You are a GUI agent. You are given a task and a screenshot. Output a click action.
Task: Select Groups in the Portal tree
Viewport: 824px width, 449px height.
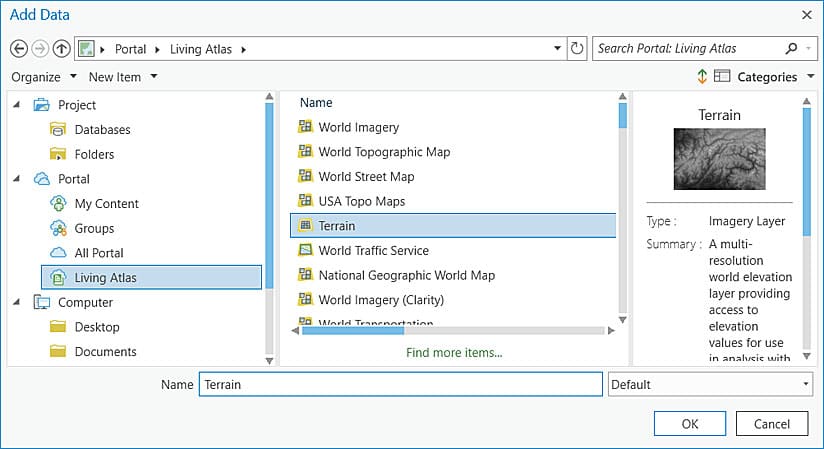[x=94, y=228]
